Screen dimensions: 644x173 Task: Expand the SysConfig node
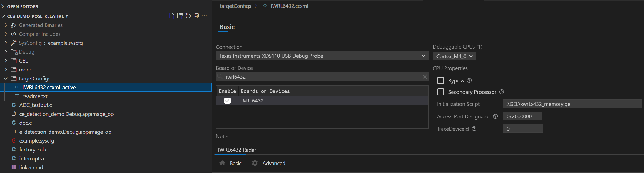6,43
